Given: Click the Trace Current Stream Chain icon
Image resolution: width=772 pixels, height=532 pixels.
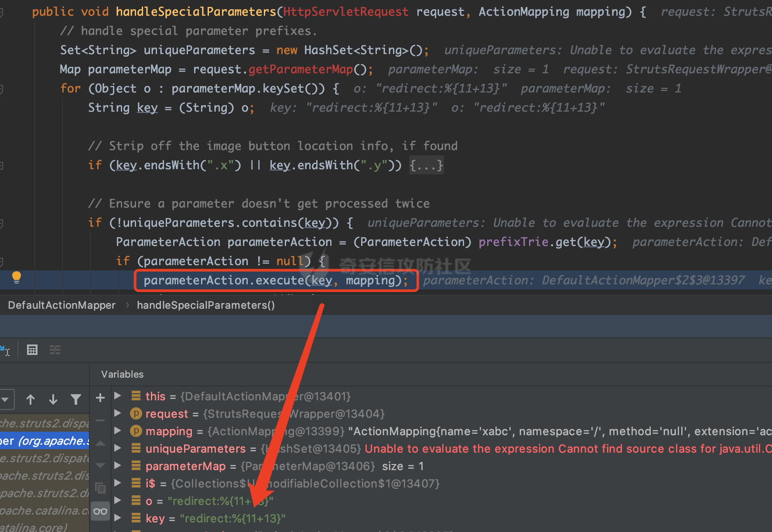Looking at the screenshot, I should (55, 350).
